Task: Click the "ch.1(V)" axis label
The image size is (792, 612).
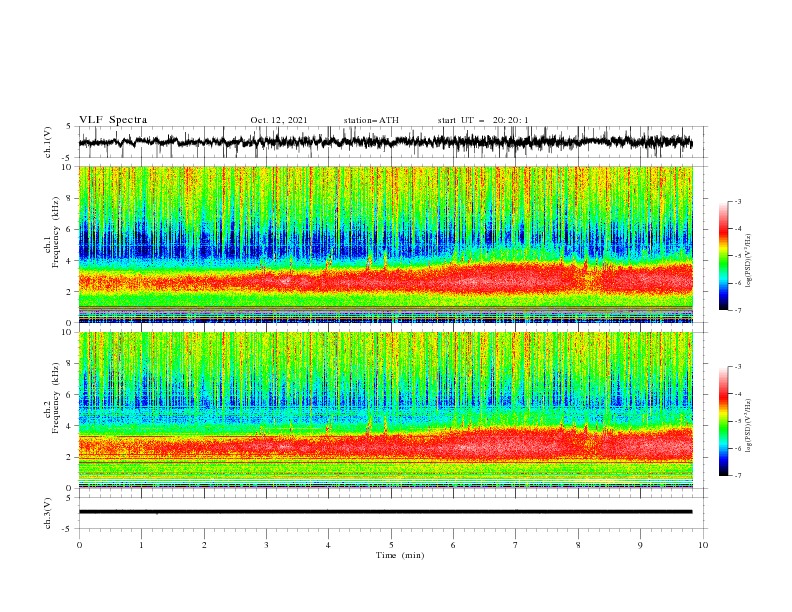Action: click(x=48, y=142)
